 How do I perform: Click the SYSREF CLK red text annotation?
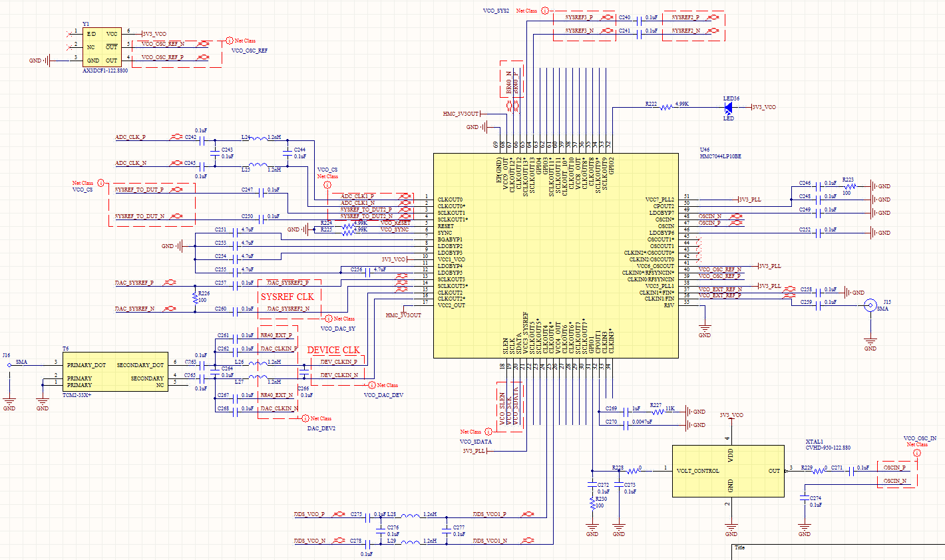point(287,297)
